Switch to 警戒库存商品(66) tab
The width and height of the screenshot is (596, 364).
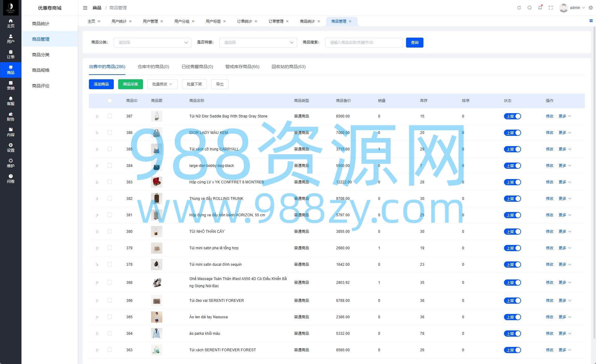[x=242, y=67]
